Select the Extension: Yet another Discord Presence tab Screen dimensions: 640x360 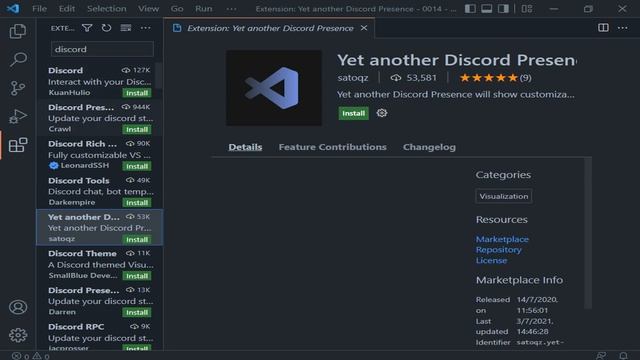coord(270,28)
